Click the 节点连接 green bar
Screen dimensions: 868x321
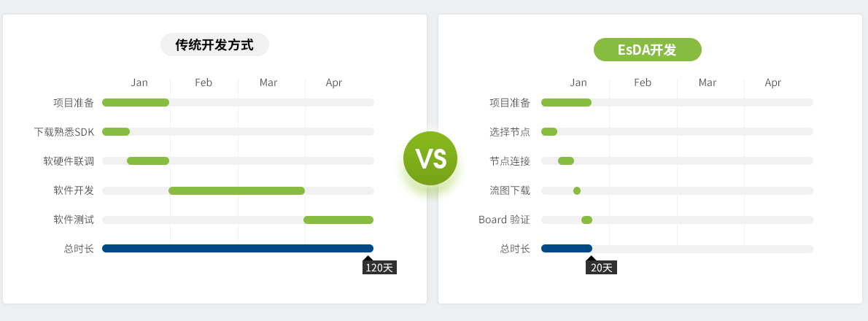click(x=566, y=161)
